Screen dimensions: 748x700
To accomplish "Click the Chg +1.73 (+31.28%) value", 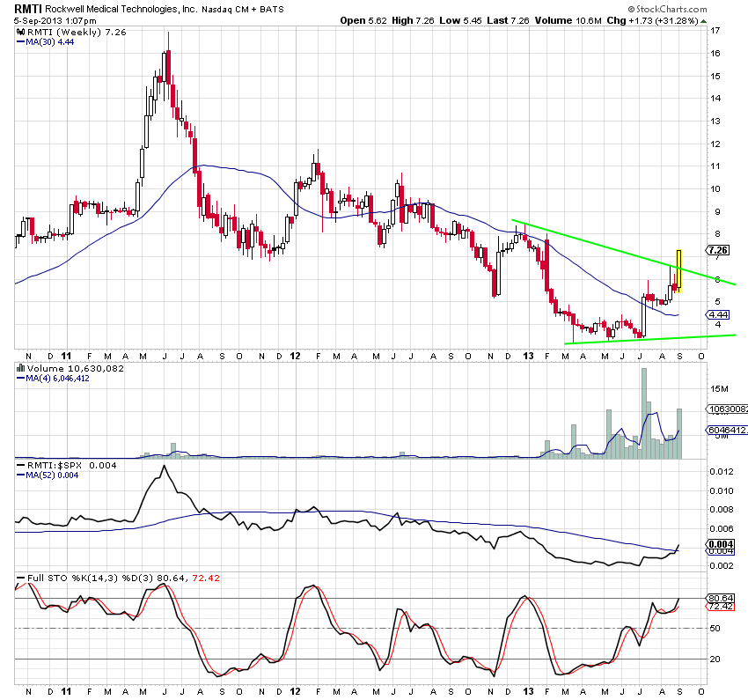I will tap(653, 20).
